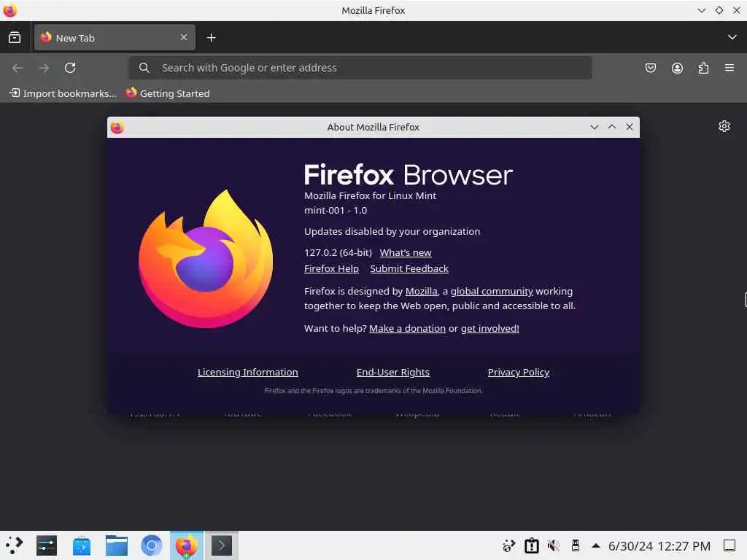Open removable devices tray icon

point(575,545)
